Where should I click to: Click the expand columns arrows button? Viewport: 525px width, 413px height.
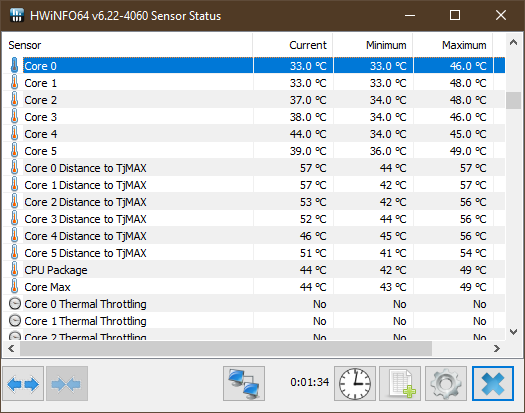pyautogui.click(x=23, y=384)
